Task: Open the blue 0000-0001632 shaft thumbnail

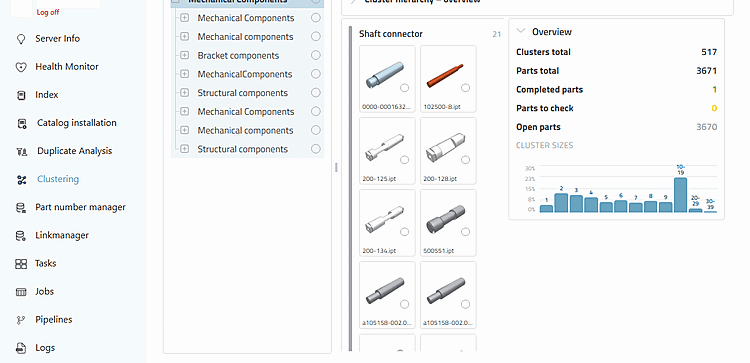Action: (x=387, y=78)
